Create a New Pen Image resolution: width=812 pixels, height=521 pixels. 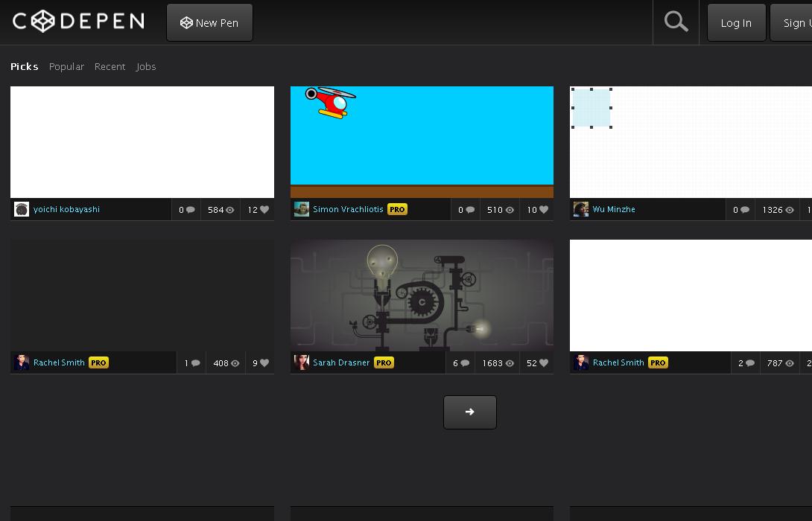click(x=209, y=22)
